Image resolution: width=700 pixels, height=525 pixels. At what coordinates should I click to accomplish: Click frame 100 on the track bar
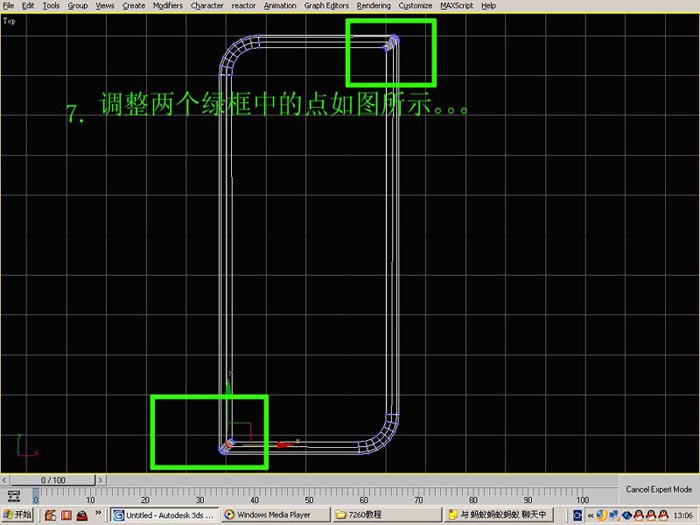point(582,499)
